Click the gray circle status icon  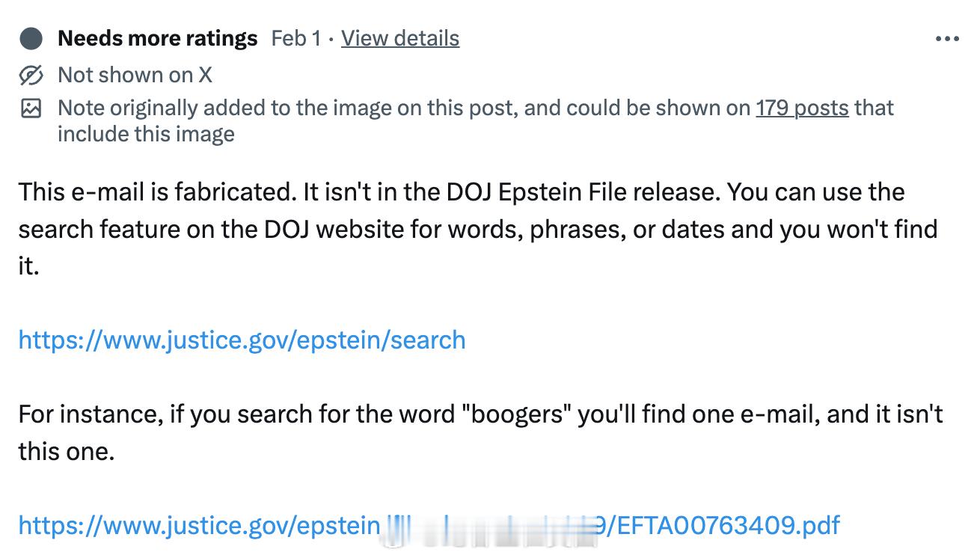(x=31, y=38)
